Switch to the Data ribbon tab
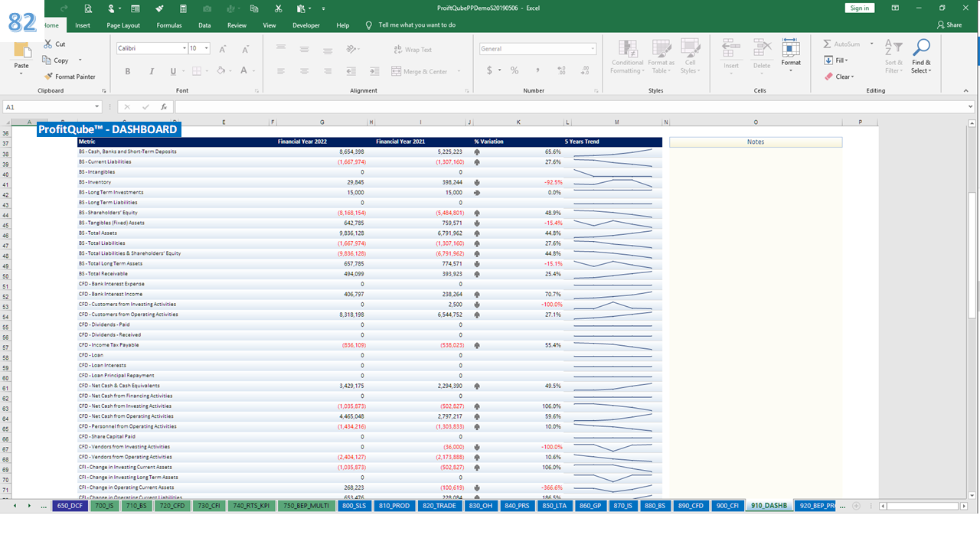The width and height of the screenshot is (980, 551). pyautogui.click(x=204, y=25)
